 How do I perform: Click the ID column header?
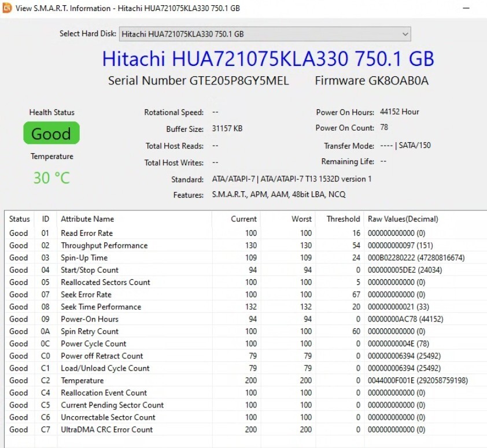pyautogui.click(x=45, y=219)
